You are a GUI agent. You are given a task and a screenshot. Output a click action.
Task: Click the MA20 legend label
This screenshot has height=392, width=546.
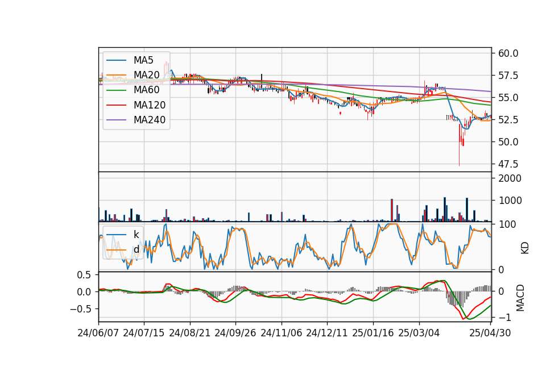146,75
